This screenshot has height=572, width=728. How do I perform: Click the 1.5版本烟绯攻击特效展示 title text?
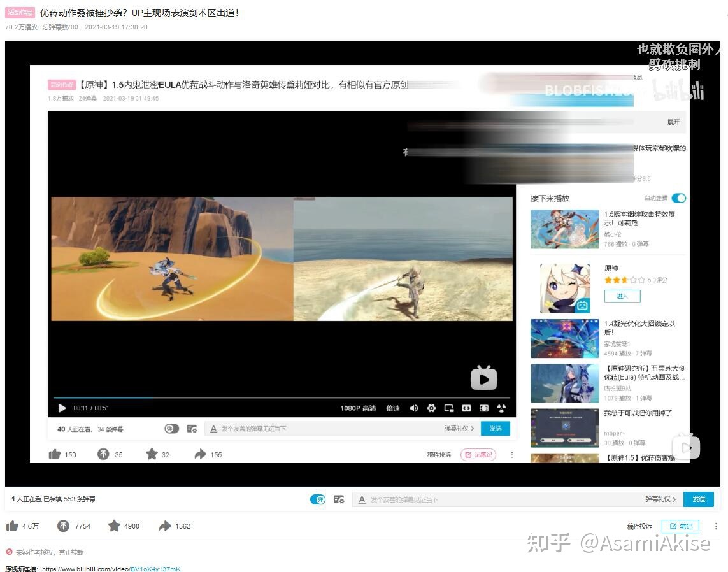coord(639,218)
